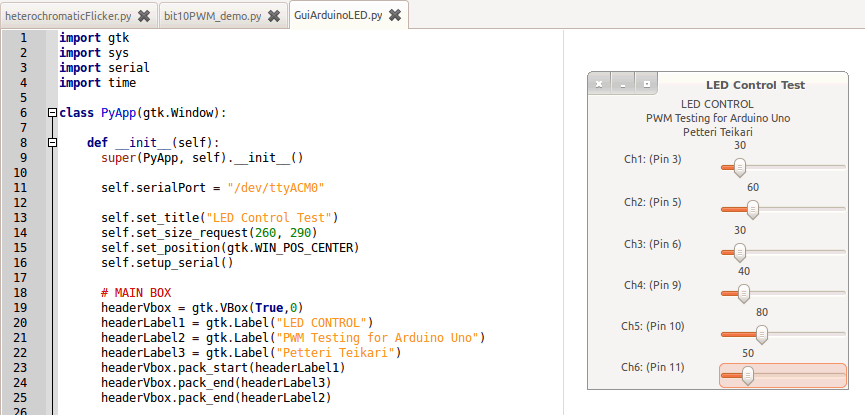Close the heterochromaticFlicker.py tab
This screenshot has height=415, width=865.
[144, 16]
